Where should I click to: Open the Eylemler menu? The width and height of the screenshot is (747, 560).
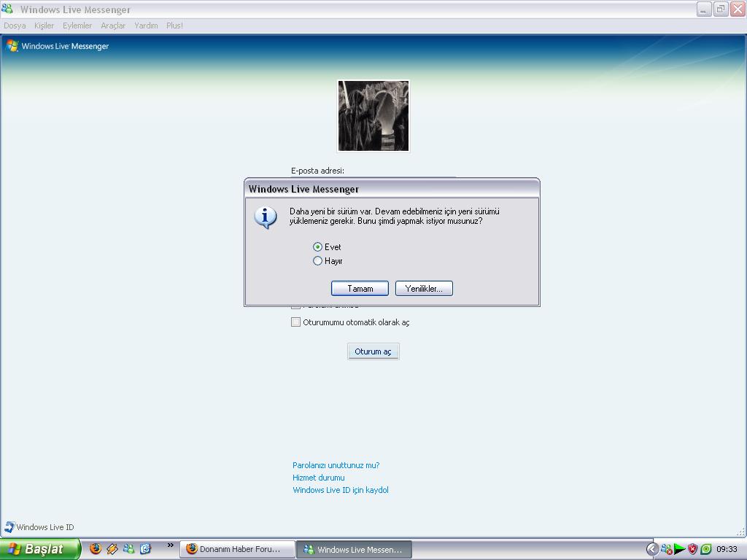(x=77, y=26)
